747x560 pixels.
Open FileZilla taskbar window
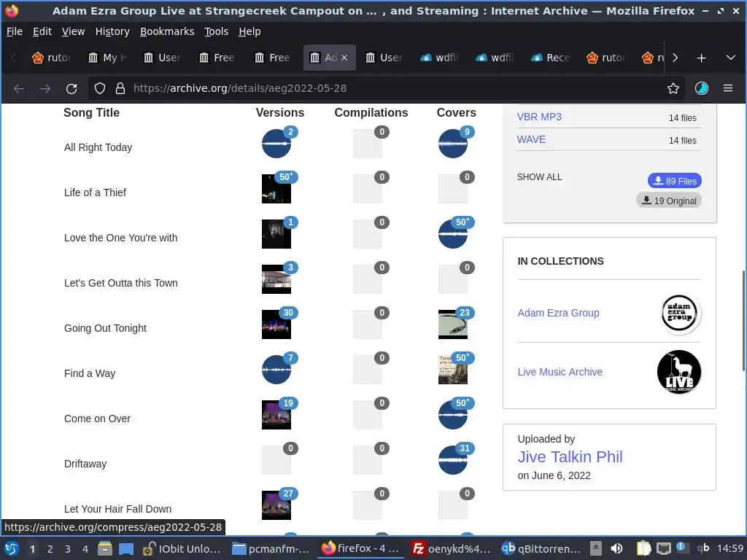tap(451, 549)
